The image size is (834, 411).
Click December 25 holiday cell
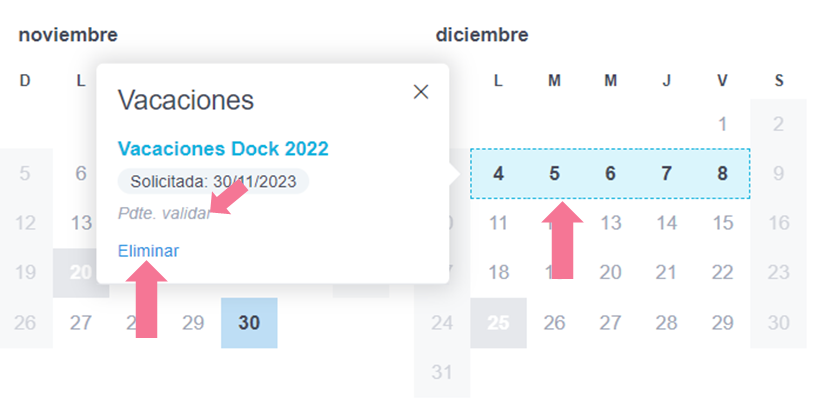[498, 322]
